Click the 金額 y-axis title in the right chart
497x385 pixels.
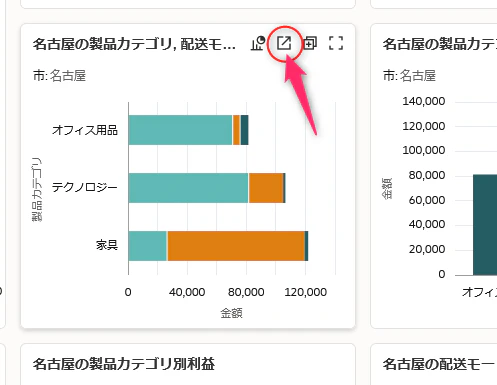coord(387,189)
